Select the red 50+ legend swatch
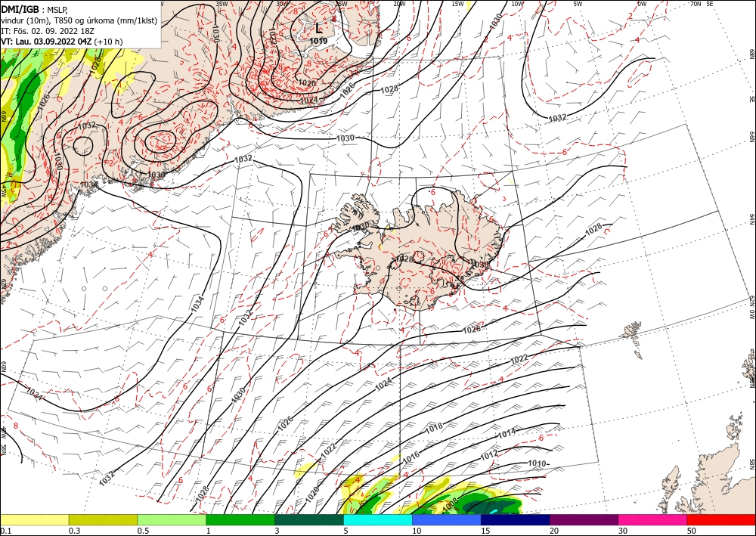The width and height of the screenshot is (756, 536). pos(721,520)
